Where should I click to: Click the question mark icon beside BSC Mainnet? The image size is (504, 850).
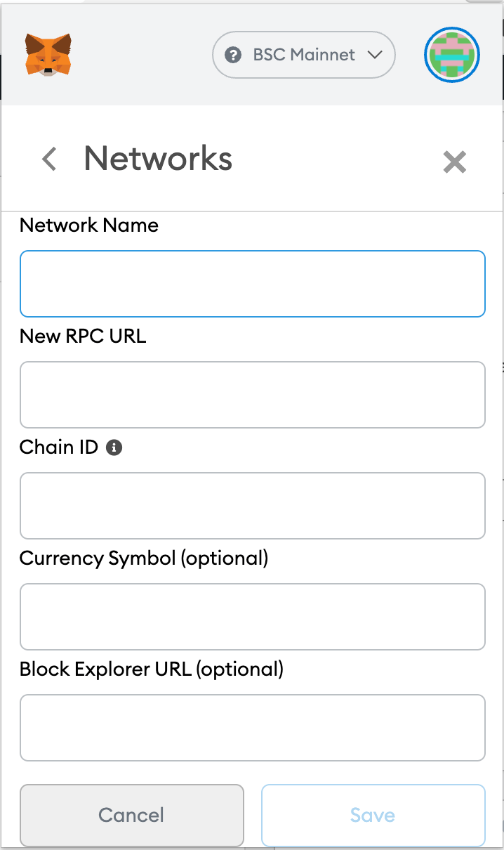tap(233, 55)
